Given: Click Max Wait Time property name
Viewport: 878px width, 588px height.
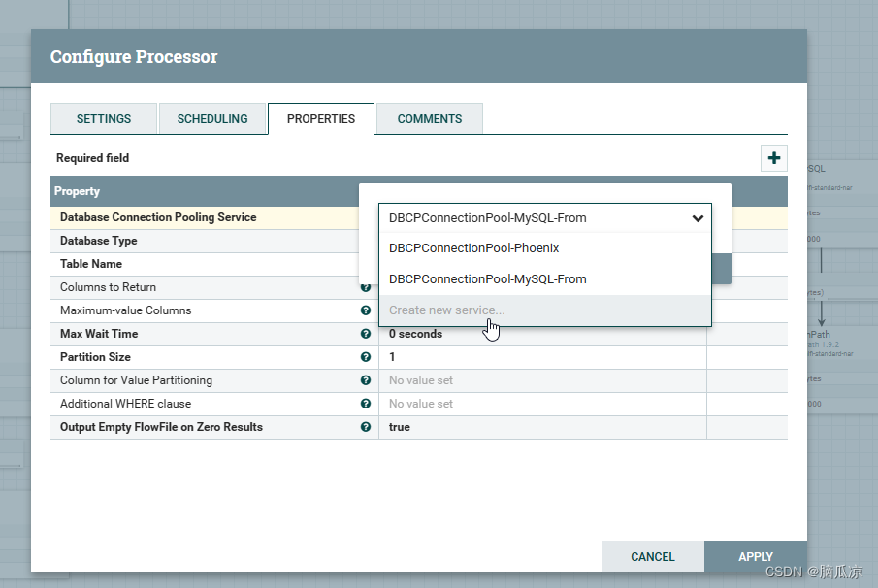Looking at the screenshot, I should [99, 334].
